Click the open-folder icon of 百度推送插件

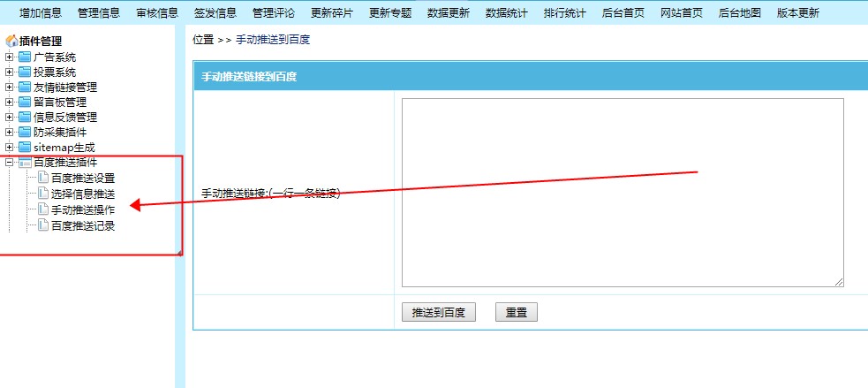point(25,163)
